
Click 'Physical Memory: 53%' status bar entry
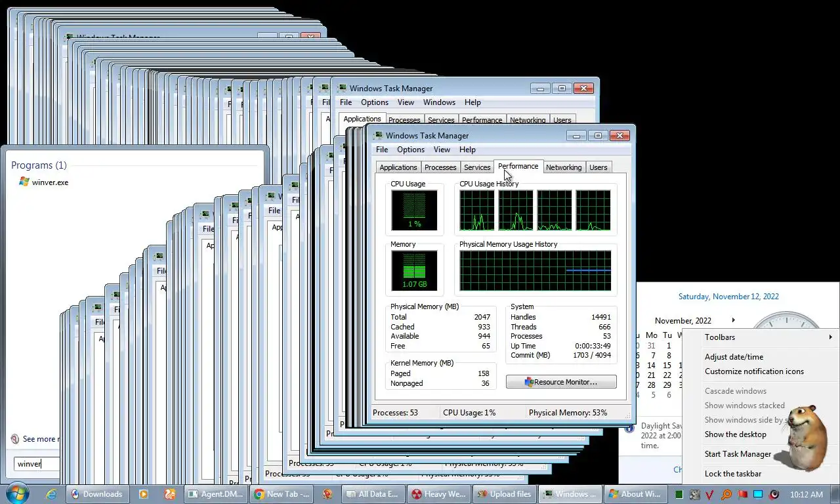point(568,413)
